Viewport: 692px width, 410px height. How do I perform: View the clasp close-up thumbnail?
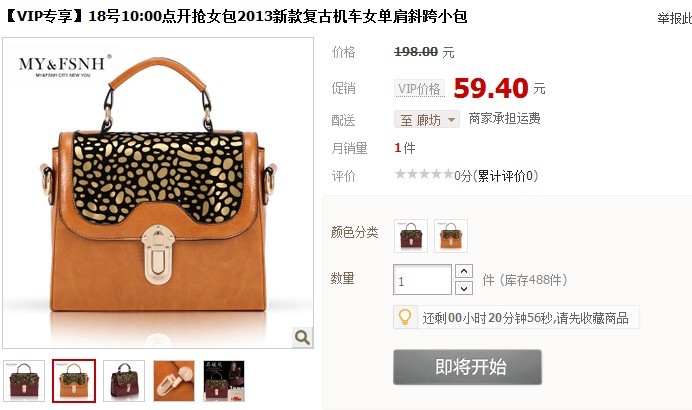tap(174, 381)
